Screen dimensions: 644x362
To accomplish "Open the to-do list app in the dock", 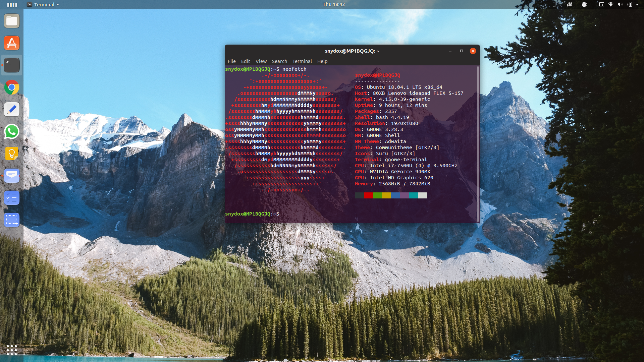I will 12,198.
